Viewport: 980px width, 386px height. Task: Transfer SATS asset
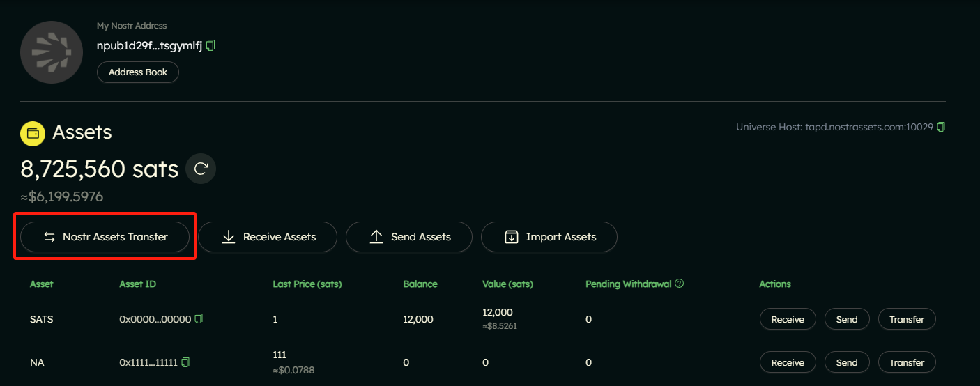(907, 319)
